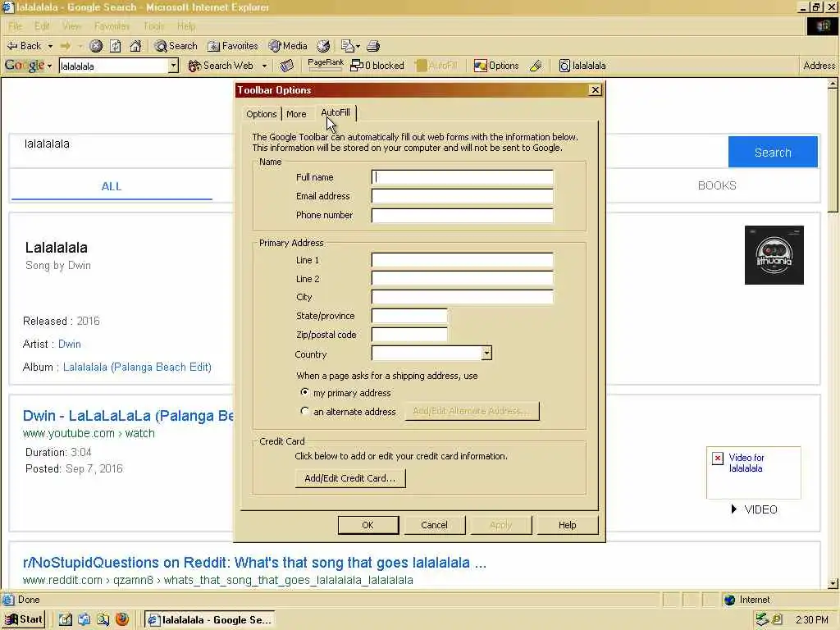This screenshot has height=630, width=840.
Task: Click the Google news icon beside Search Web
Action: (287, 66)
